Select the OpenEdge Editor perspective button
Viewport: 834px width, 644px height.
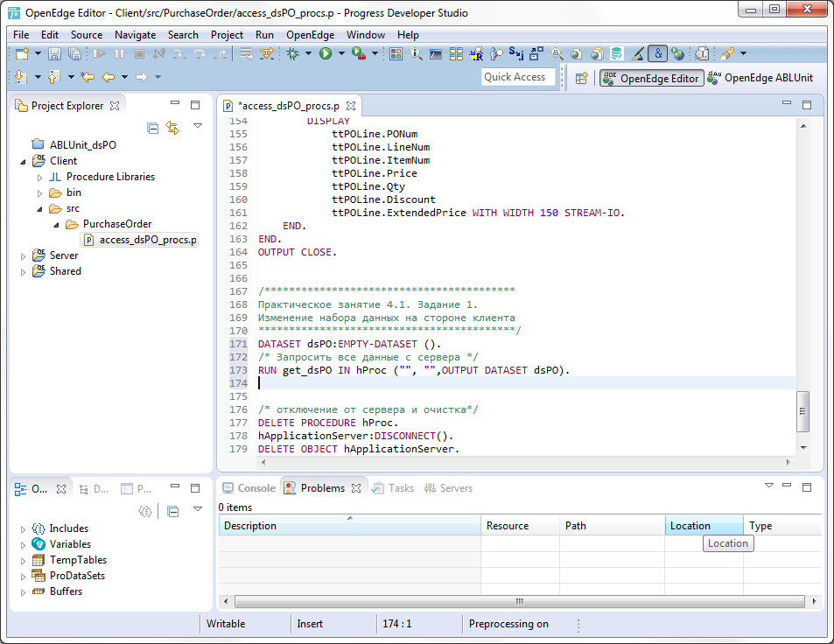click(x=652, y=78)
